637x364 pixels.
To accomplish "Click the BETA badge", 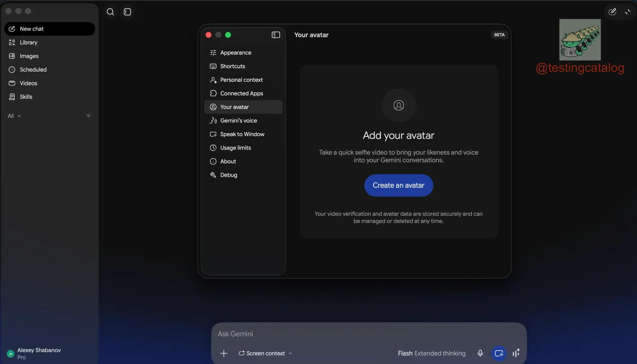I will click(499, 35).
